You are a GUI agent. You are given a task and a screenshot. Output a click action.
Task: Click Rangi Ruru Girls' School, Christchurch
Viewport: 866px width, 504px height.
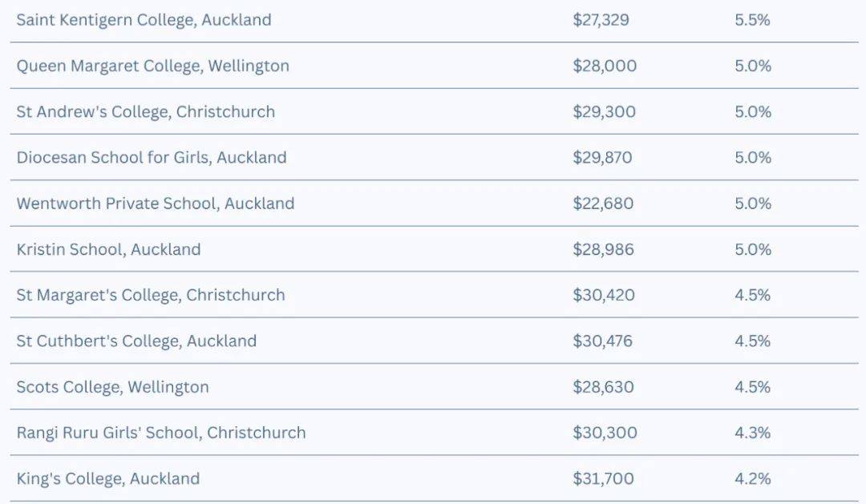[x=160, y=432]
